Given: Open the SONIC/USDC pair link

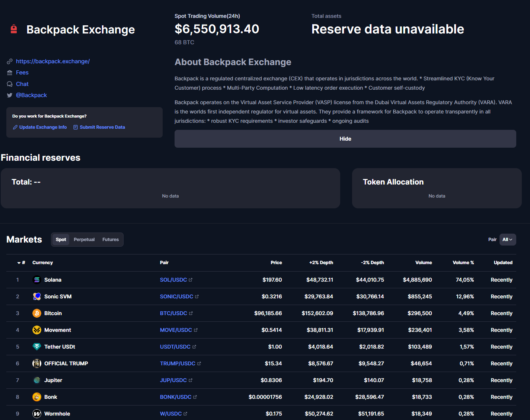Looking at the screenshot, I should coord(176,296).
